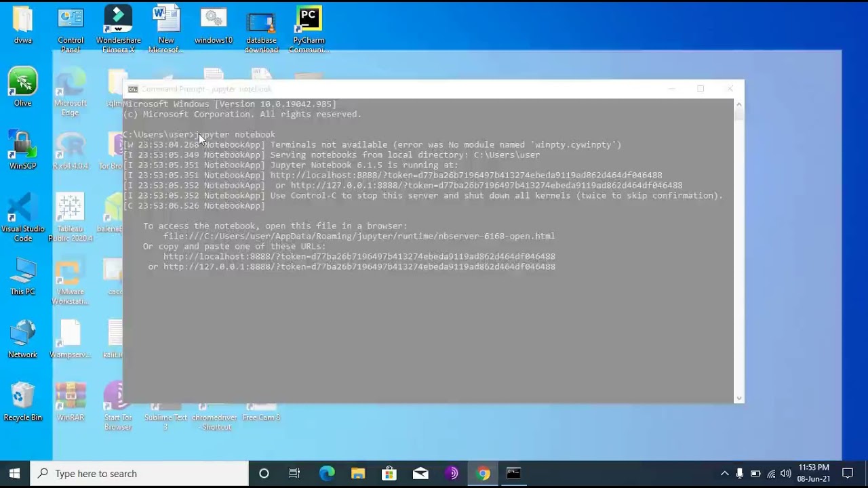Show hidden system tray icons
This screenshot has width=868, height=488.
coord(724,473)
